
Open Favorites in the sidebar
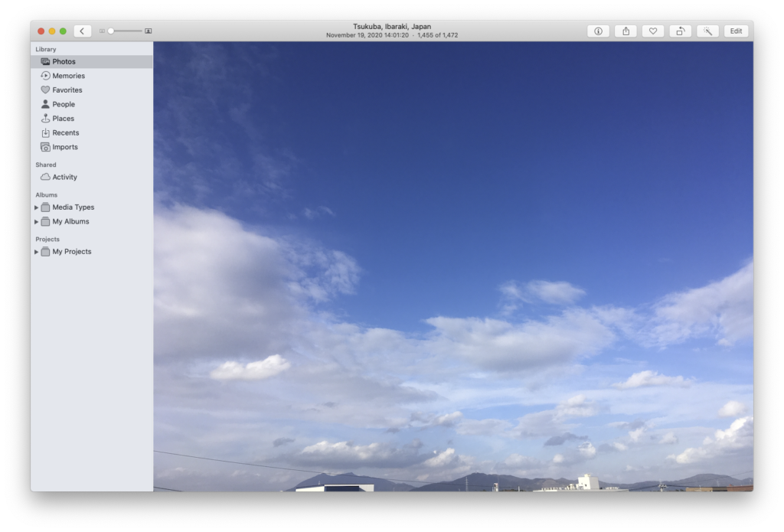pyautogui.click(x=67, y=90)
